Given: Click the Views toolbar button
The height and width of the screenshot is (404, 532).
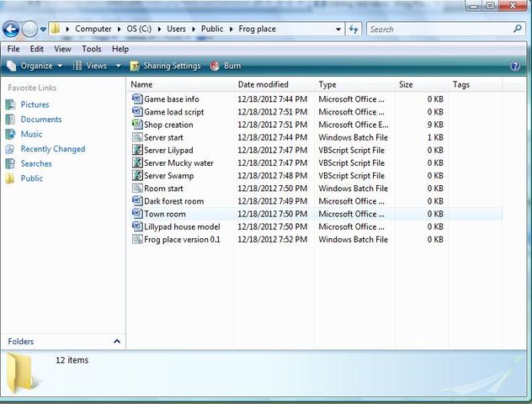Looking at the screenshot, I should tap(90, 66).
